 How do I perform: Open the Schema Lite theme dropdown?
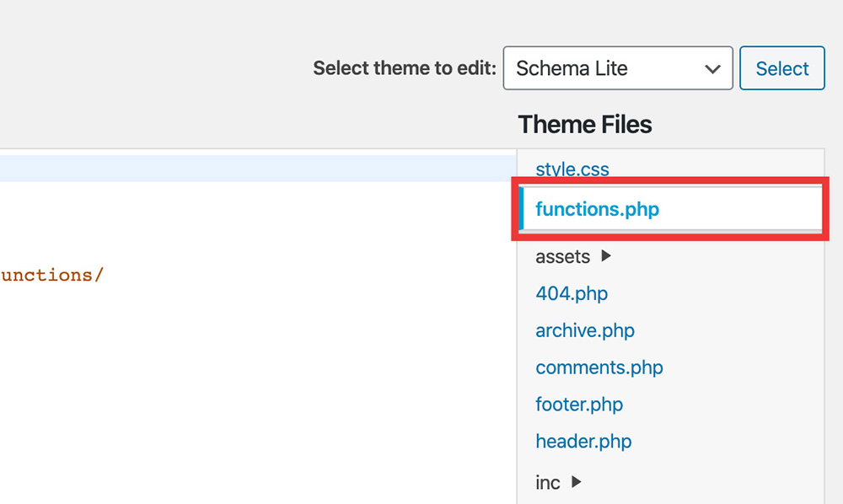coord(607,68)
